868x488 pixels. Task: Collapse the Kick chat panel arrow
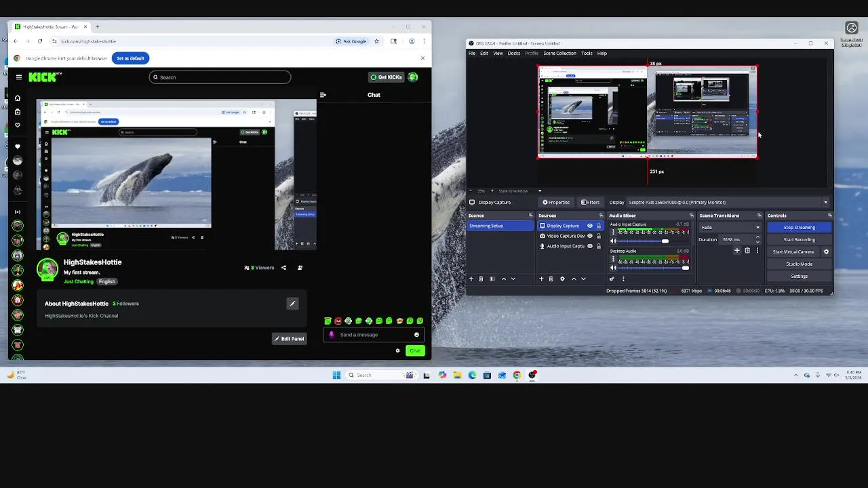click(x=323, y=95)
